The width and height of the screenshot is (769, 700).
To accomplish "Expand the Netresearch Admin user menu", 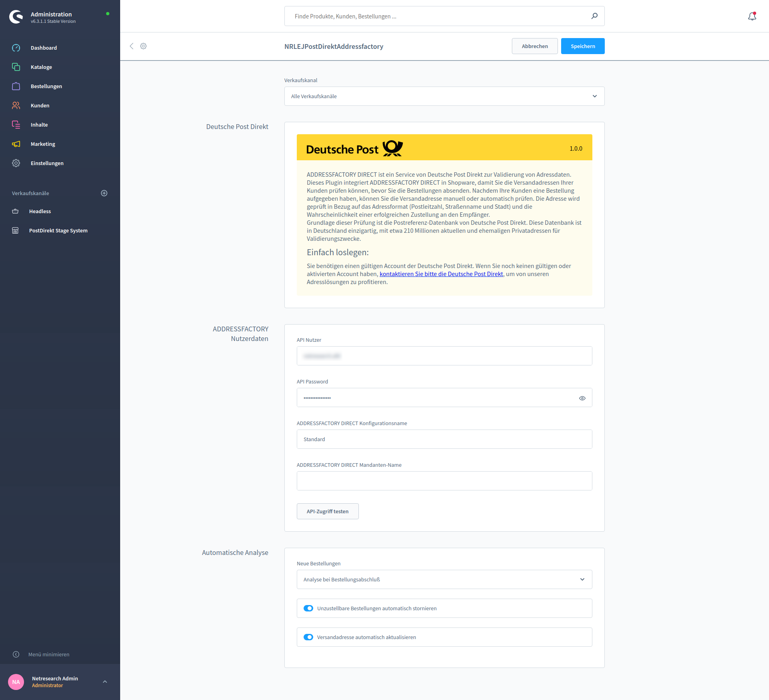I will (x=105, y=682).
